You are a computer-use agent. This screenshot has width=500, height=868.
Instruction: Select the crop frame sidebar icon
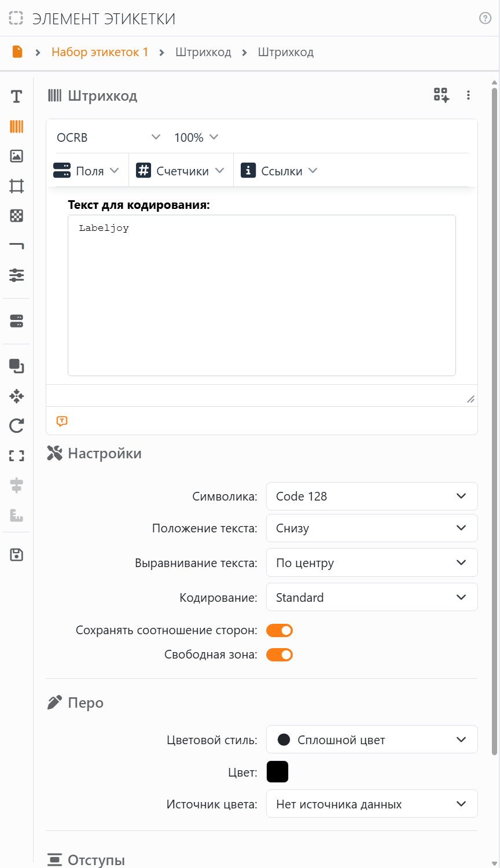coord(16,186)
